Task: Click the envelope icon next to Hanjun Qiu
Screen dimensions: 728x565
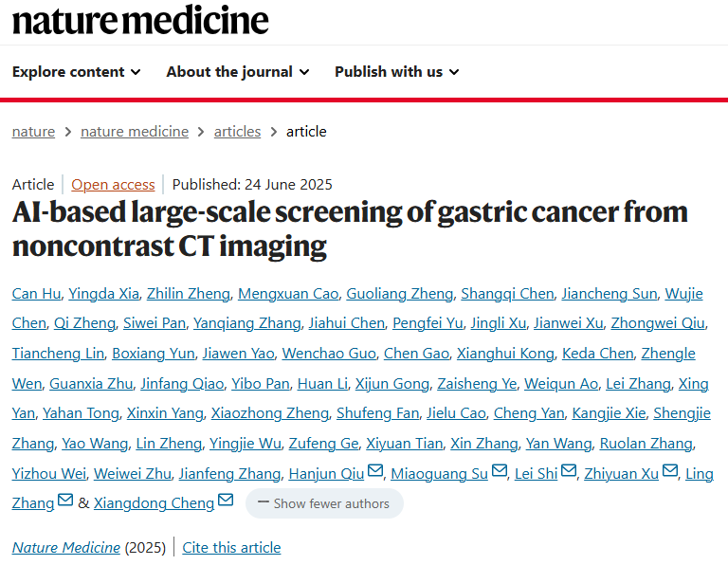Action: (x=375, y=471)
